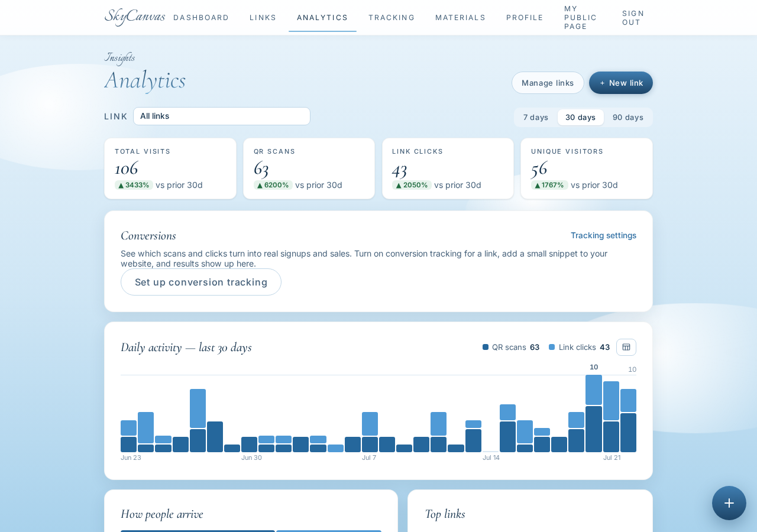Image resolution: width=757 pixels, height=532 pixels.
Task: Click the Manage links button
Action: click(548, 83)
